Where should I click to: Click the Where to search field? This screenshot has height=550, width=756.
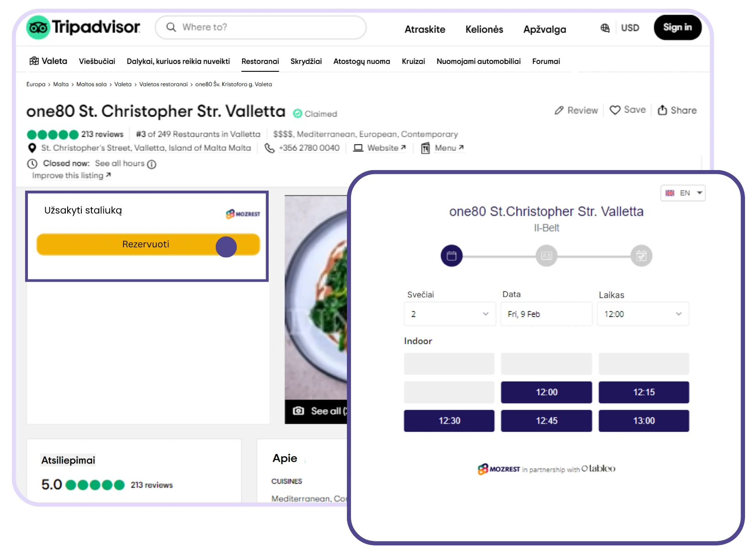[261, 27]
